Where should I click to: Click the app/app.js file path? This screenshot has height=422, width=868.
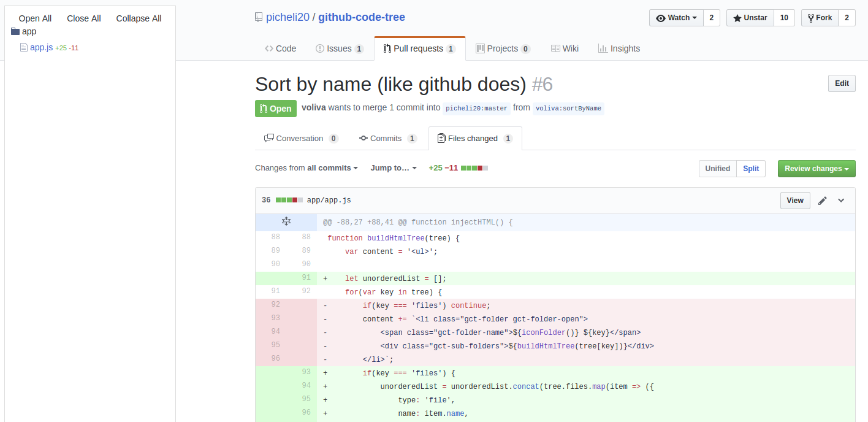(x=329, y=201)
